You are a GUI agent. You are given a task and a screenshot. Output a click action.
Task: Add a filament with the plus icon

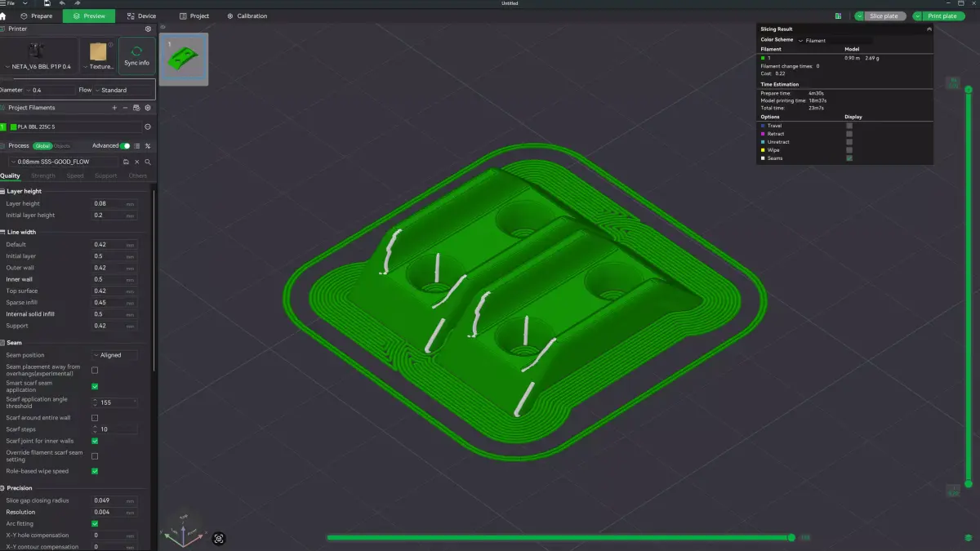click(x=114, y=108)
